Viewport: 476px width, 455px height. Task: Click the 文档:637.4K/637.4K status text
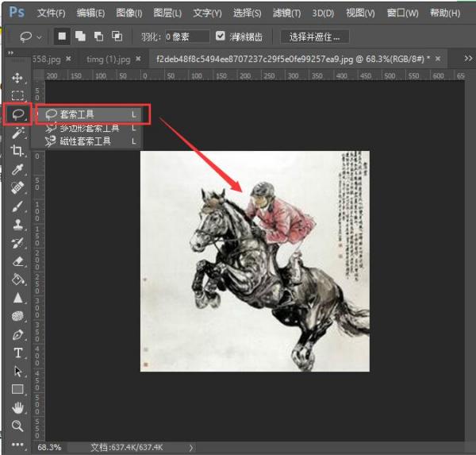(x=127, y=447)
